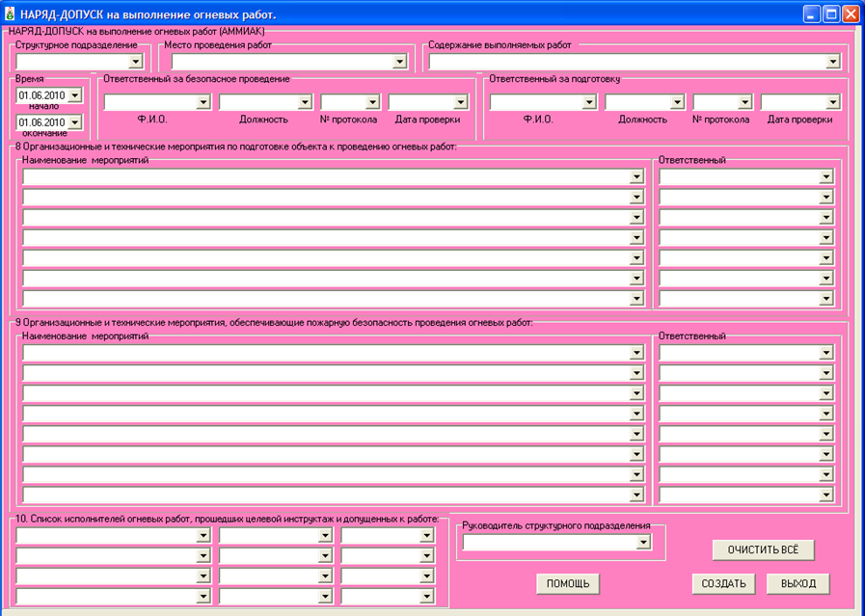The image size is (865, 616).
Task: Expand № протокола dropdown under Ответственный за подготовку
Action: (x=744, y=101)
